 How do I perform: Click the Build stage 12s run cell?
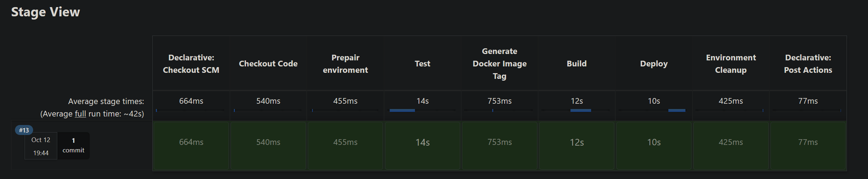pos(577,146)
